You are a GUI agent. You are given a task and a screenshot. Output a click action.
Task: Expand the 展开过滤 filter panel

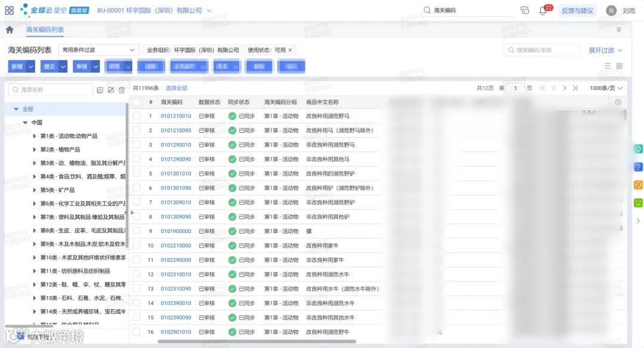tap(605, 50)
